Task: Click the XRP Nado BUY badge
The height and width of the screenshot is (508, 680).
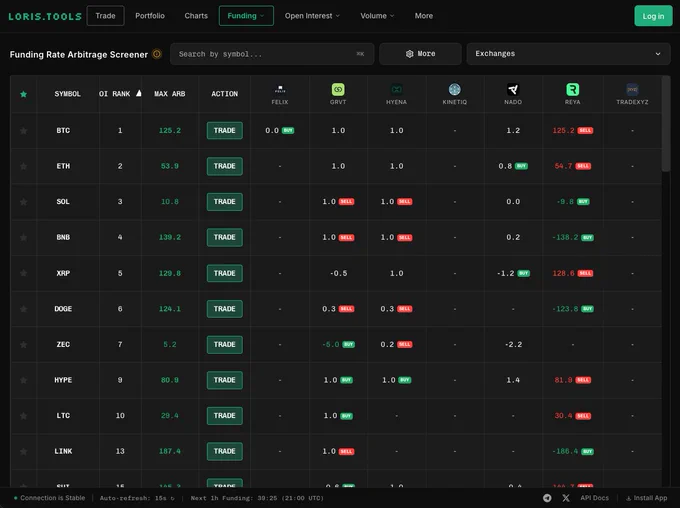Action: click(x=523, y=273)
